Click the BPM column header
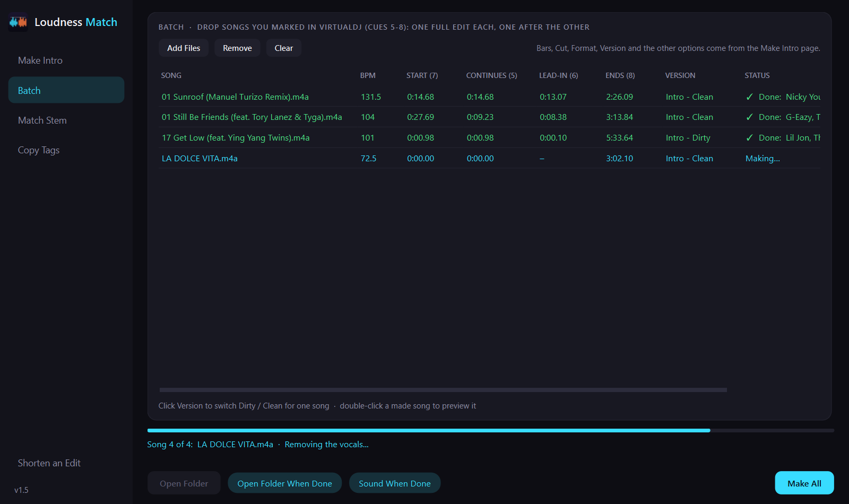849x504 pixels. 368,75
